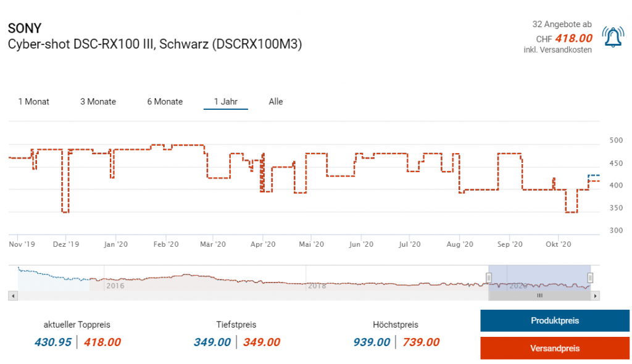This screenshot has height=364, width=632.
Task: Click the Höchstpreis value 939.00
Action: tap(372, 342)
